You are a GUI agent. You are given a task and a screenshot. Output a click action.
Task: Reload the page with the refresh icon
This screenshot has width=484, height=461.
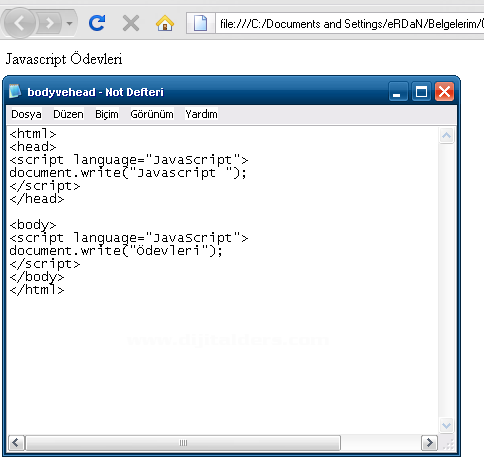[97, 23]
